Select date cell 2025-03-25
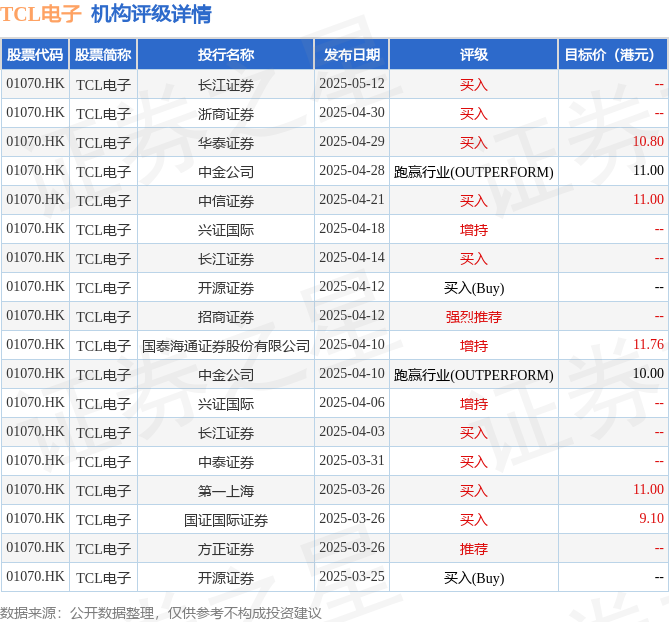 (352, 577)
